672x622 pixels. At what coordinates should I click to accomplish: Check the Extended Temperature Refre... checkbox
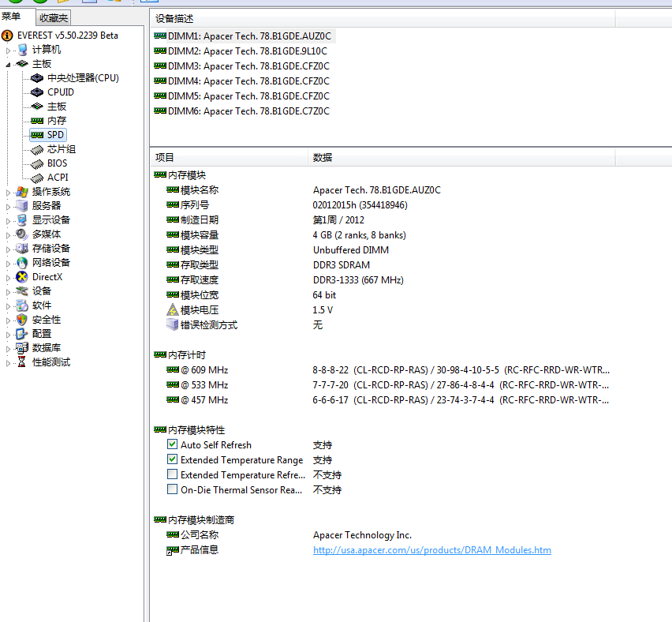pyautogui.click(x=172, y=474)
